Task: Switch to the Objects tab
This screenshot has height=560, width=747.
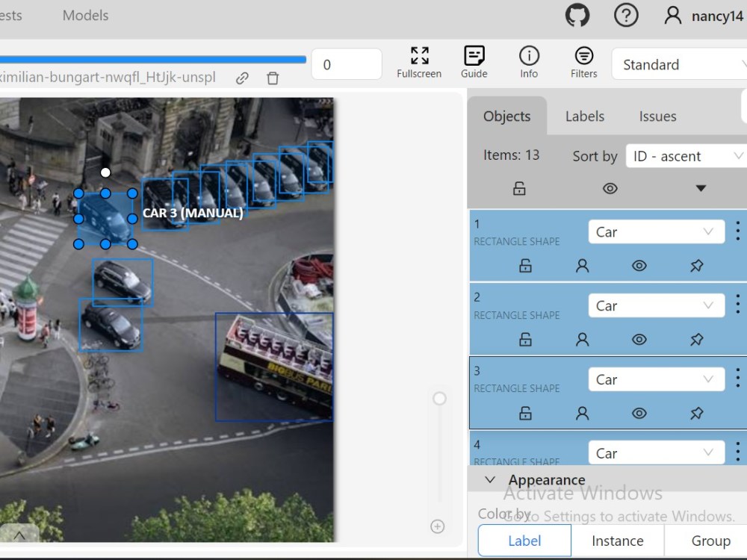Action: click(507, 116)
